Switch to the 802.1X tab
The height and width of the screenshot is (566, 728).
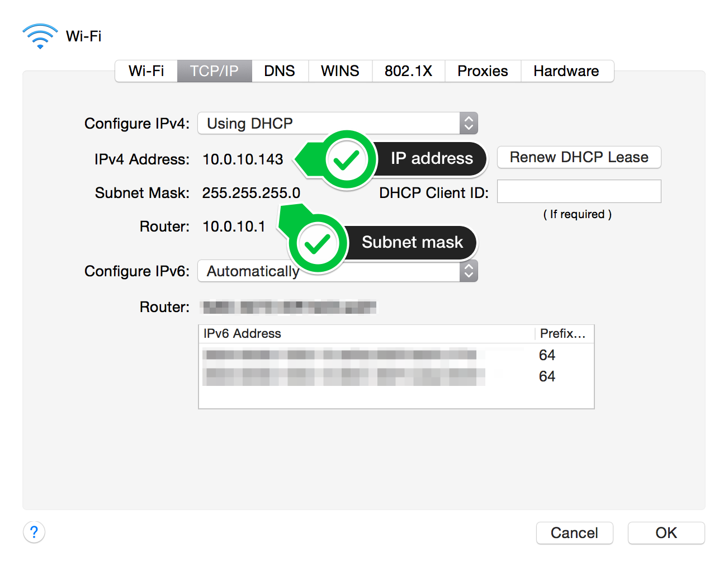(x=409, y=71)
